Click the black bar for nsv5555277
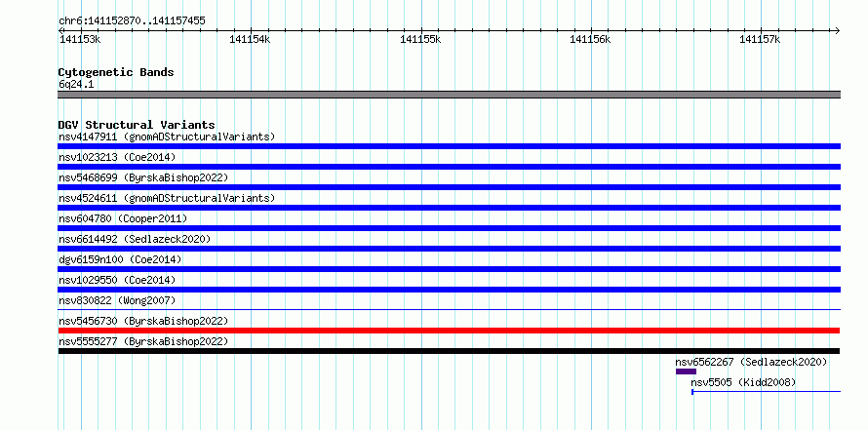The width and height of the screenshot is (868, 430). [449, 351]
